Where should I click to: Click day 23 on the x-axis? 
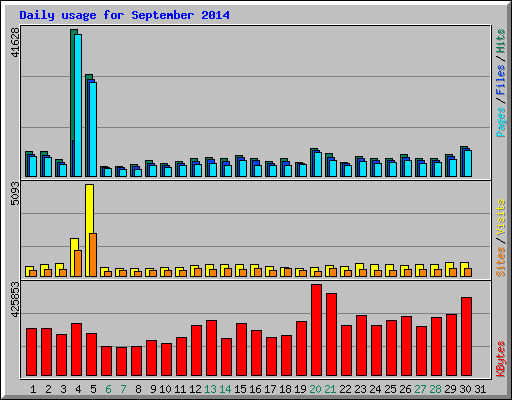(x=360, y=389)
